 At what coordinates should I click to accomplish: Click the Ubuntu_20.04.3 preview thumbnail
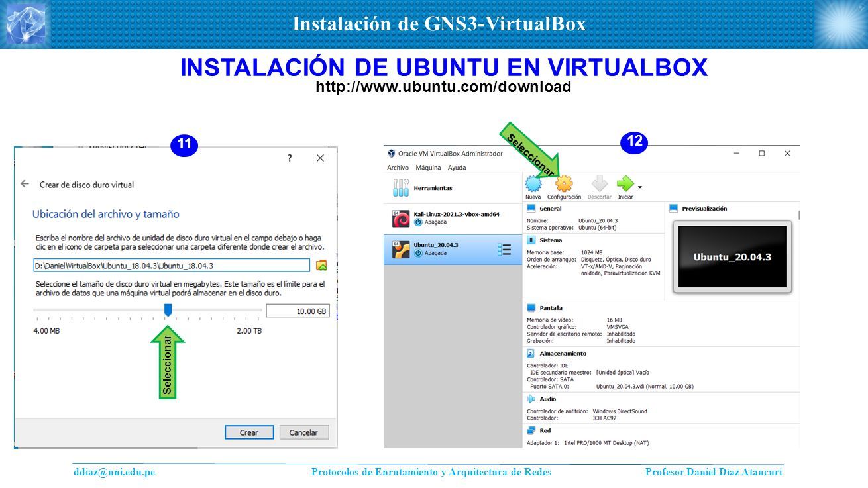pos(732,257)
